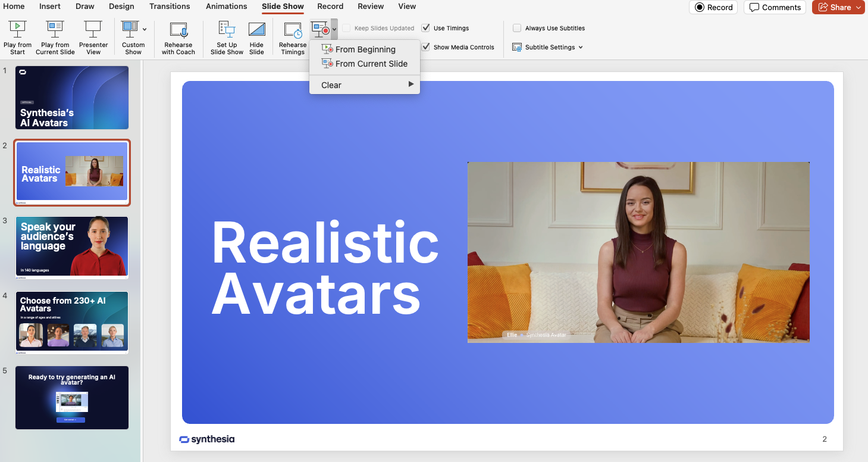Screen dimensions: 868x462
Task: Click the Ellie Synthesia Avatar caption
Action: coord(536,335)
